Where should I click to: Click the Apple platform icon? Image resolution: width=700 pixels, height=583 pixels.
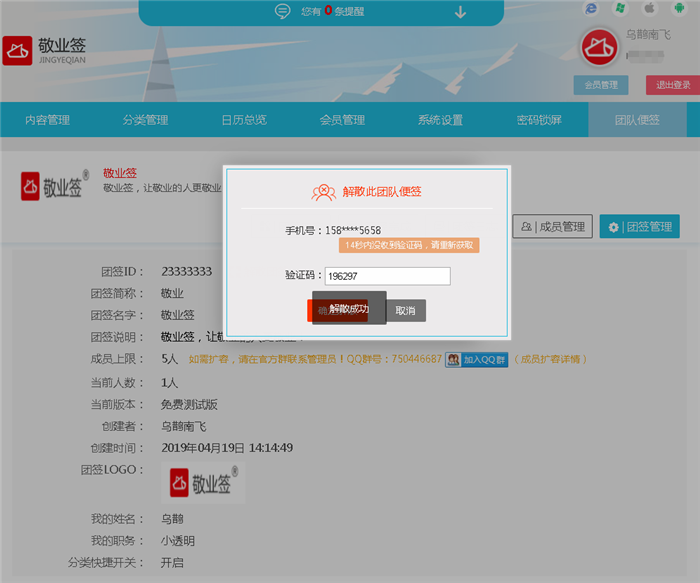[650, 8]
